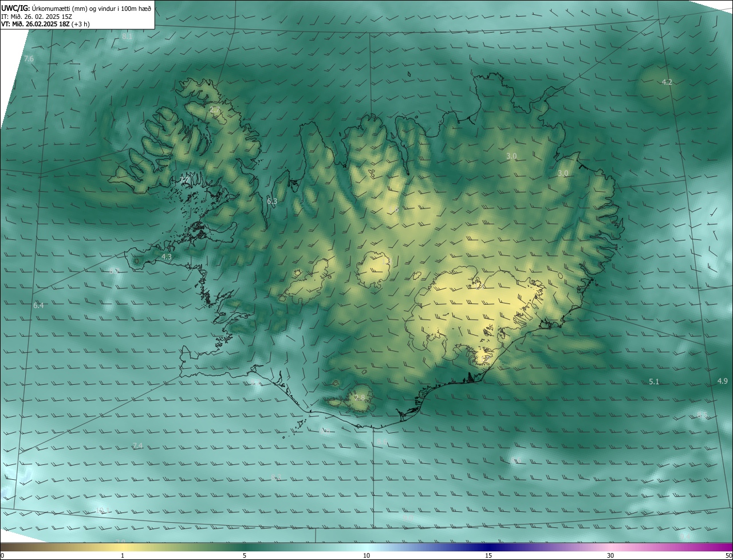Click the colorbar tick label 50
733x560 pixels.
click(x=728, y=555)
